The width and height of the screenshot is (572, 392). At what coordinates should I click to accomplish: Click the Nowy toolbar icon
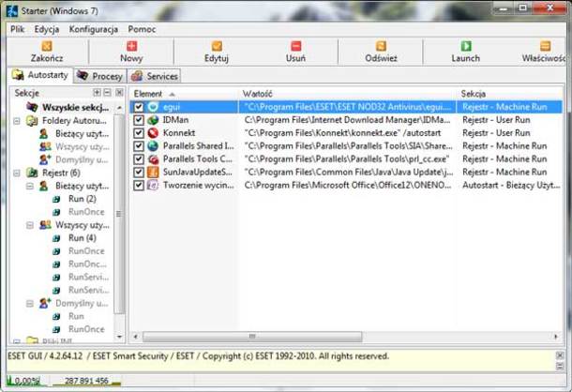pos(131,46)
